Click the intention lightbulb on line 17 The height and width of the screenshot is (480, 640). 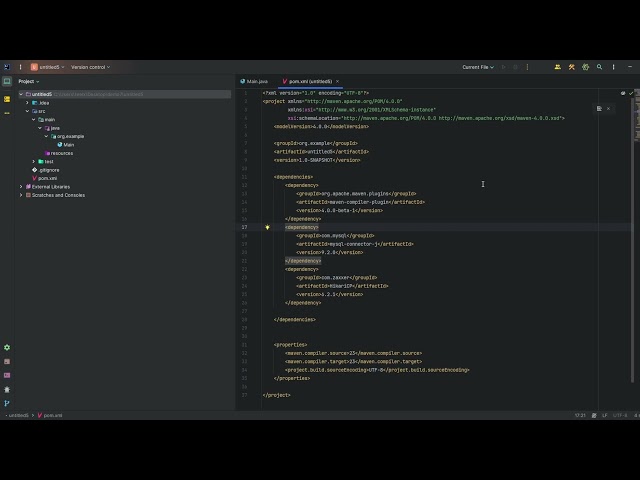click(x=267, y=227)
